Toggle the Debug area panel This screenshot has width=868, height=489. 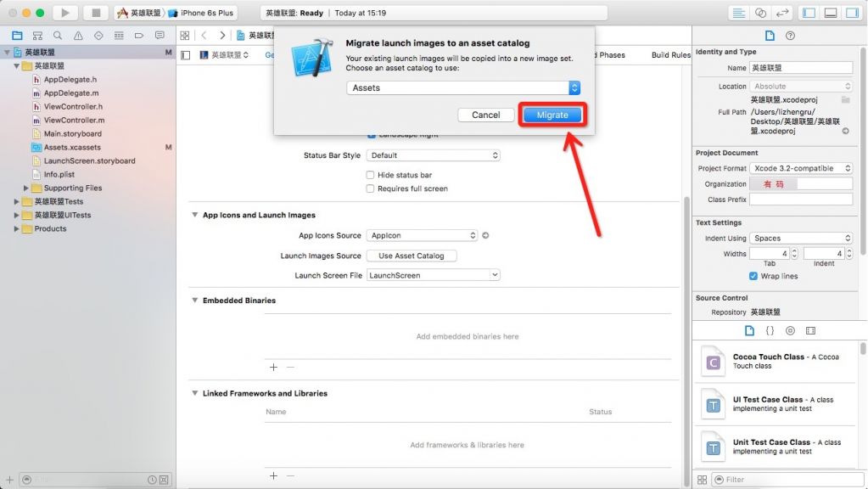point(831,13)
